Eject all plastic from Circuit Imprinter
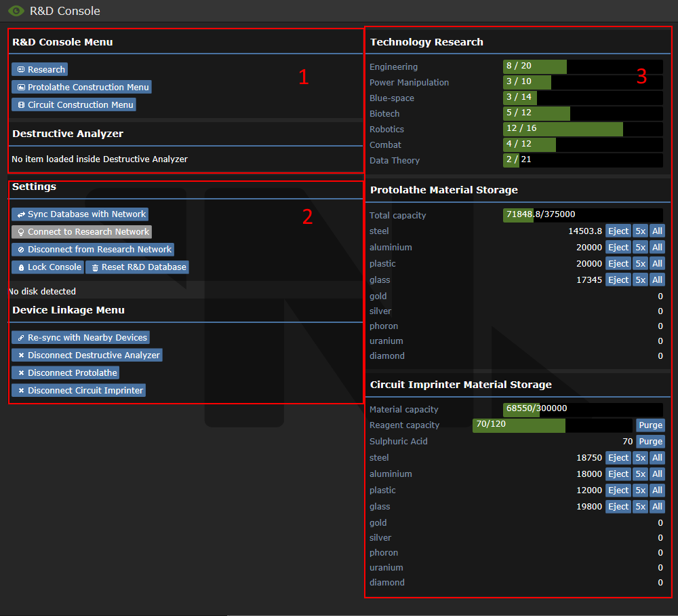 click(x=657, y=490)
